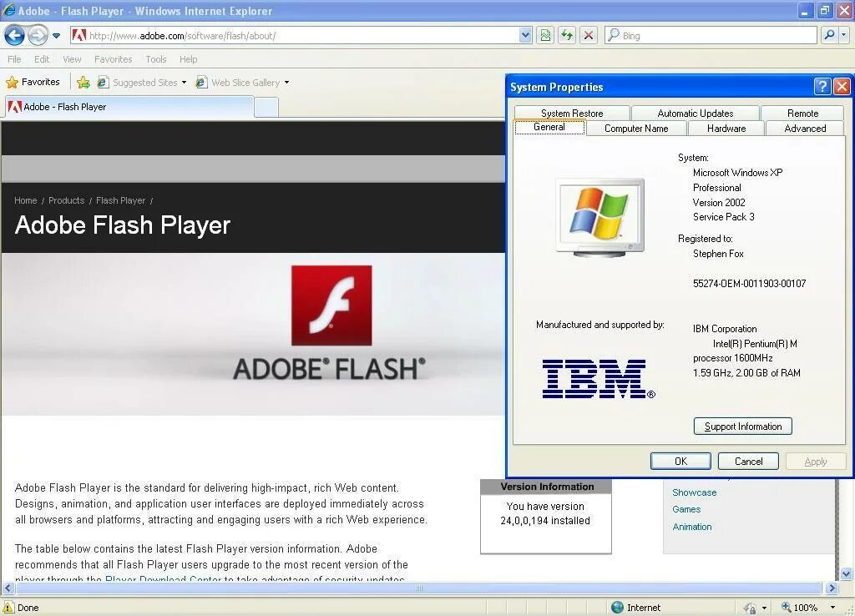Screen dimensions: 855x616
Task: Switch to the Advanced tab
Action: [x=805, y=128]
